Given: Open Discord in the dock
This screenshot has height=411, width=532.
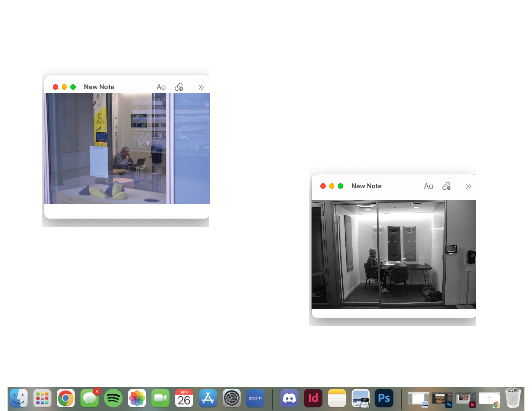Looking at the screenshot, I should pyautogui.click(x=289, y=398).
